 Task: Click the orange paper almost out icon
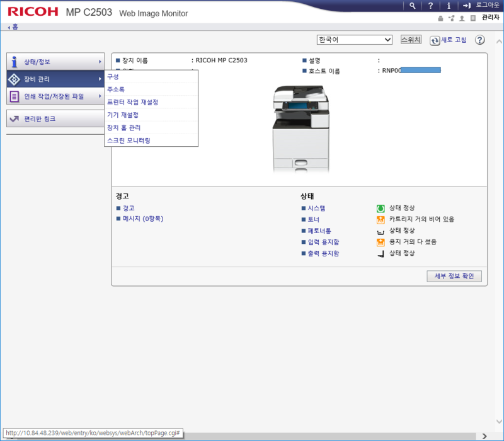(381, 243)
